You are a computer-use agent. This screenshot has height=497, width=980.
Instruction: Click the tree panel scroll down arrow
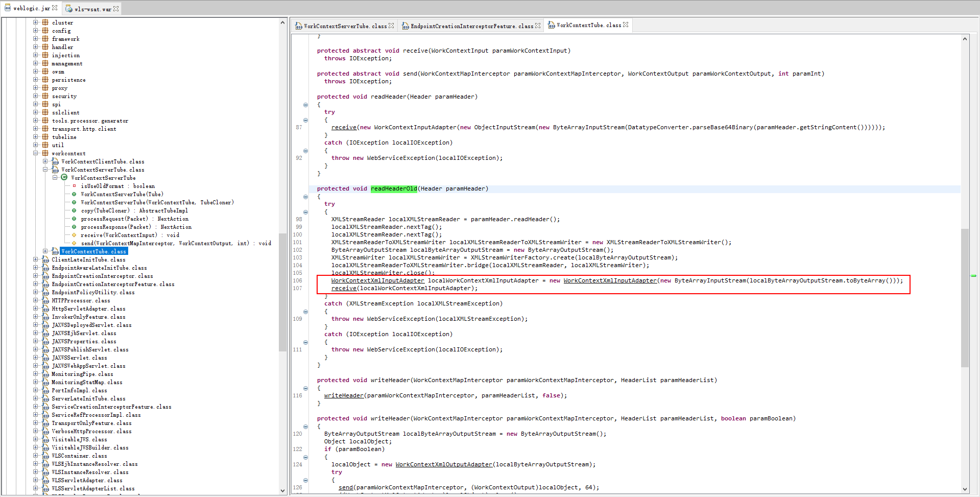tap(282, 490)
